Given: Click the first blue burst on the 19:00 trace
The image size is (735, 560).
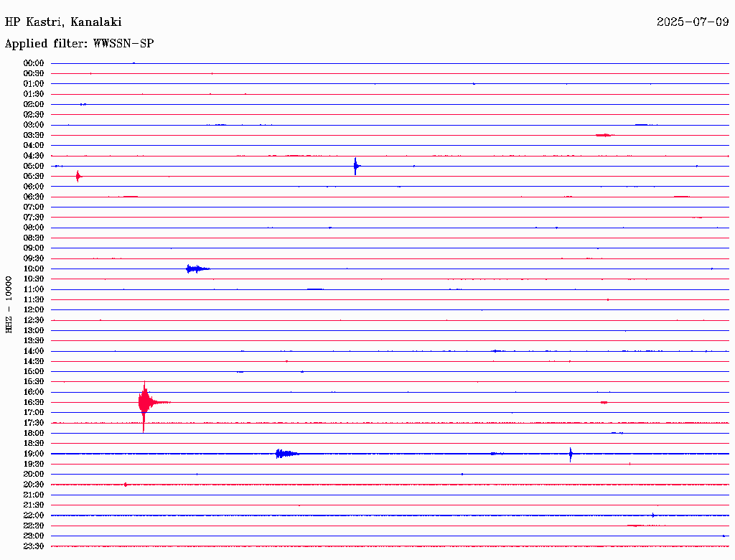Looking at the screenshot, I should point(287,454).
